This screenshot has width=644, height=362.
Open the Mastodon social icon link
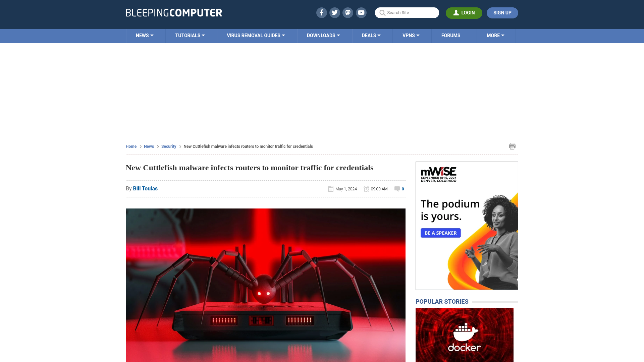[348, 12]
